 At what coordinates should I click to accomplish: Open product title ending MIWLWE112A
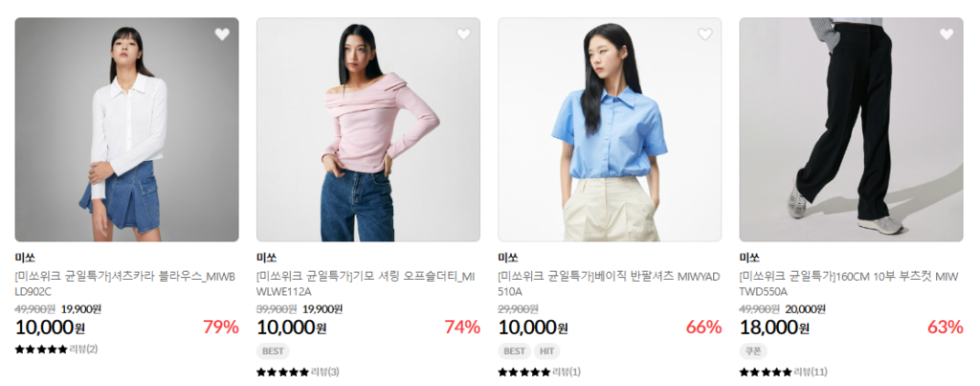point(367,284)
